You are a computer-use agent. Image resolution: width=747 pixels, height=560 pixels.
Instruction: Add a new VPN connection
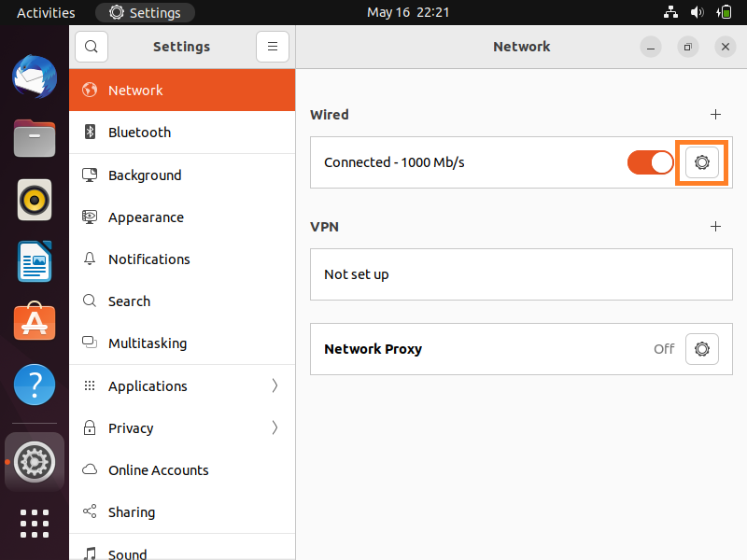716,227
